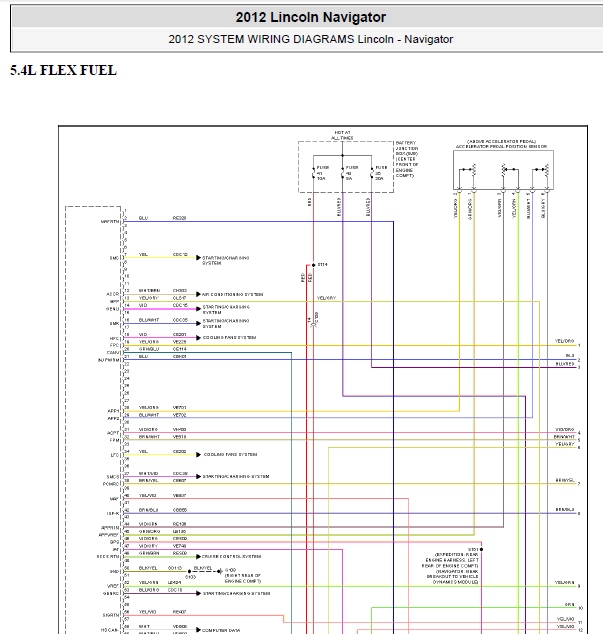Click the "AIR CONDITIONING SYSTEM" reference text
The height and width of the screenshot is (634, 603).
tap(233, 294)
